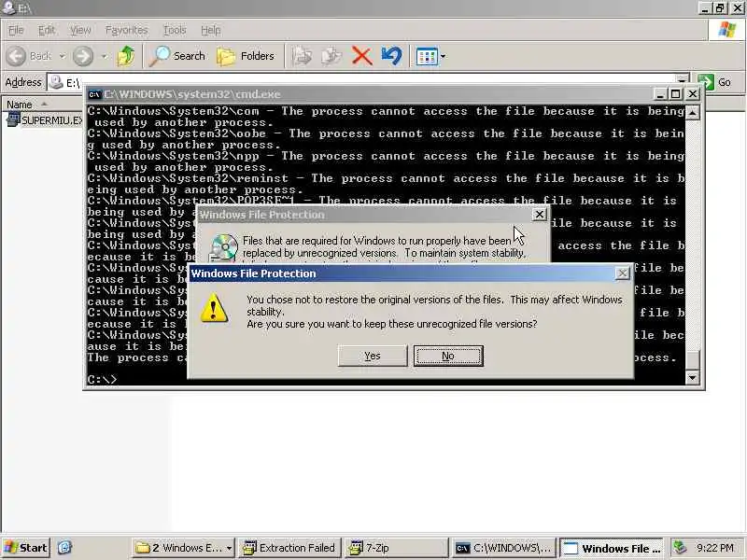The width and height of the screenshot is (747, 560).
Task: Click the Move To toolbar icon
Action: click(x=302, y=56)
